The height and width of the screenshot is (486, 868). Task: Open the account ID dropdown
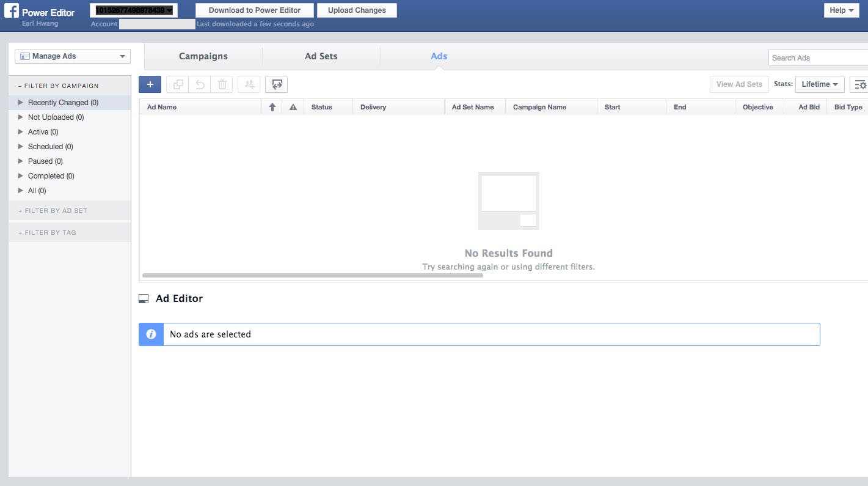(134, 10)
